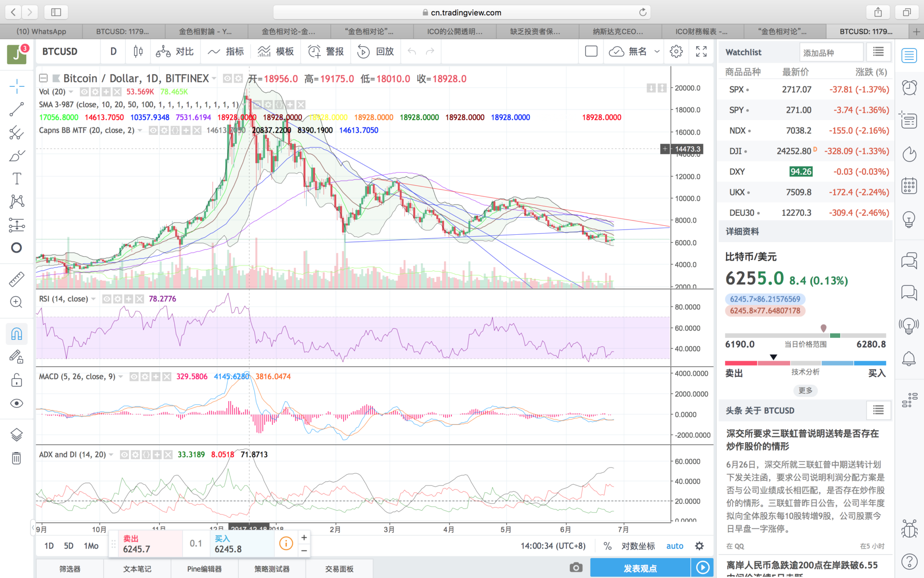This screenshot has width=924, height=578.
Task: Select SPX row in Watchlist
Action: (805, 89)
